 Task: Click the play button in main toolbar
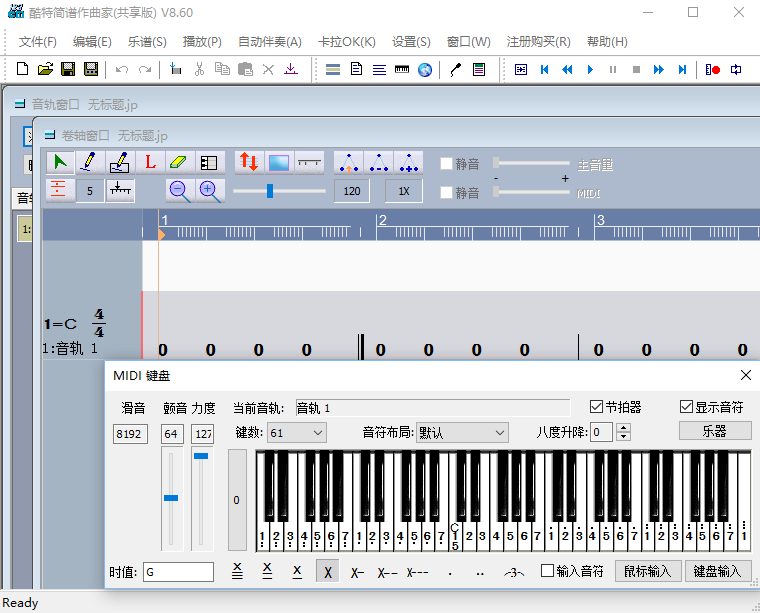[590, 69]
